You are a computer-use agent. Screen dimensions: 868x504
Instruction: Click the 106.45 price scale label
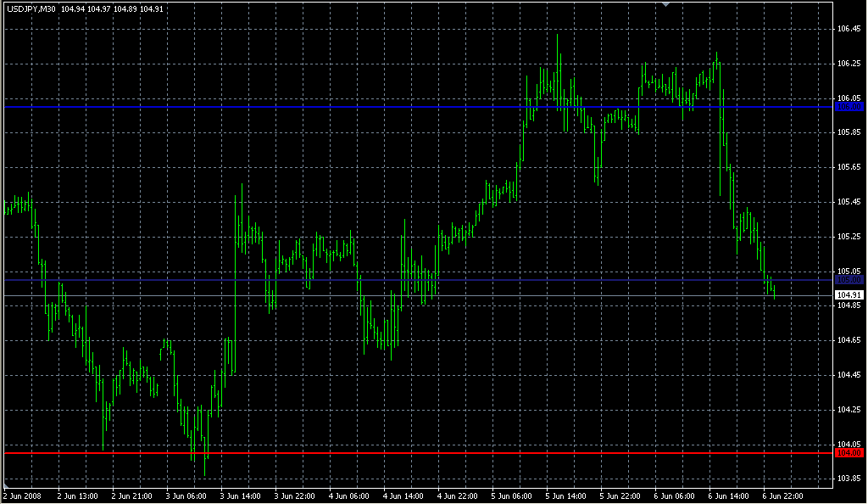(849, 29)
